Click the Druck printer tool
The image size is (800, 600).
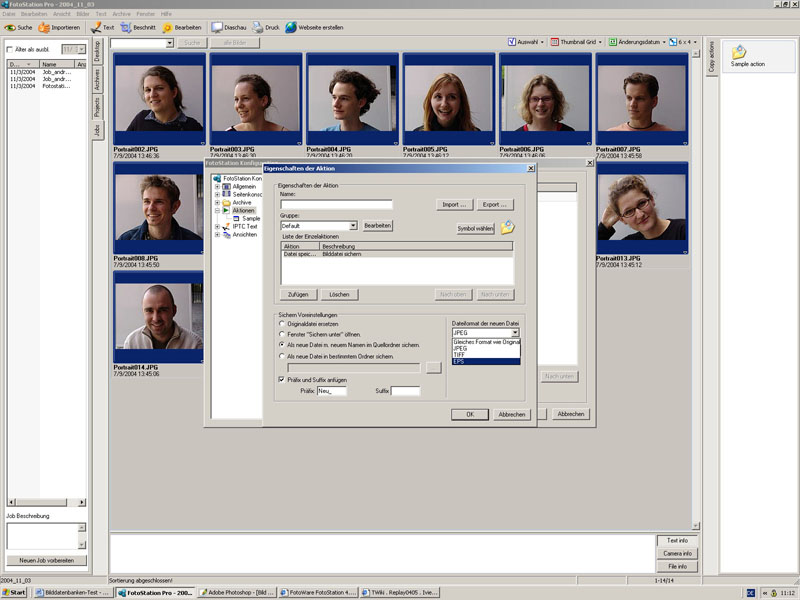coord(266,28)
